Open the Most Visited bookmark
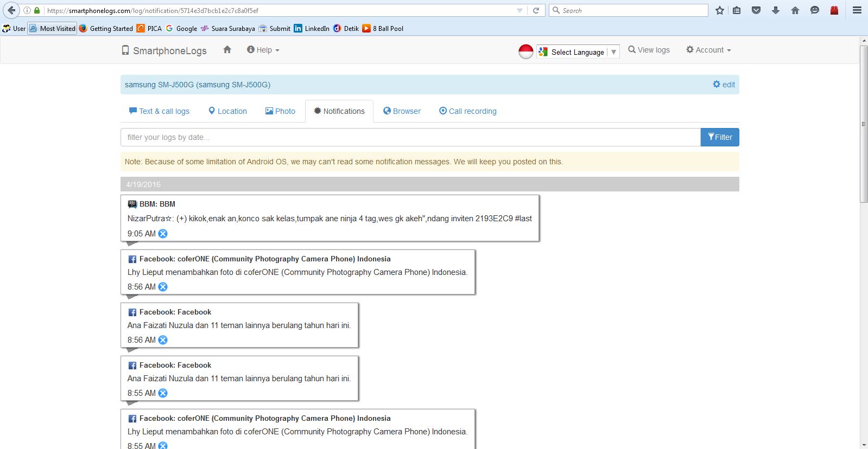 (x=52, y=28)
